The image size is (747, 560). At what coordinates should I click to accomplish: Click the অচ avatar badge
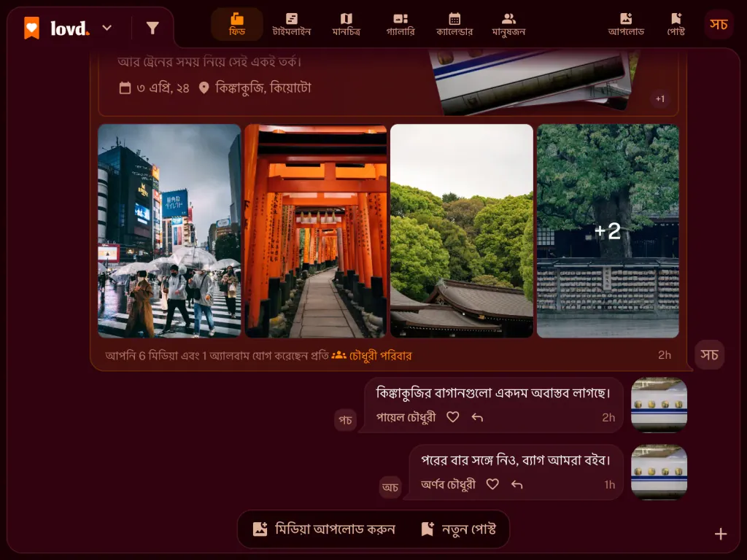click(x=390, y=487)
